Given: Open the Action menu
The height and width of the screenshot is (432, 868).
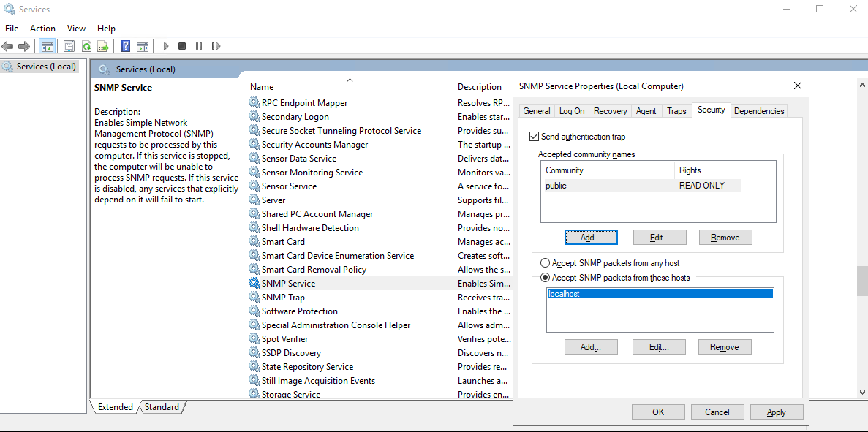Looking at the screenshot, I should (x=42, y=29).
